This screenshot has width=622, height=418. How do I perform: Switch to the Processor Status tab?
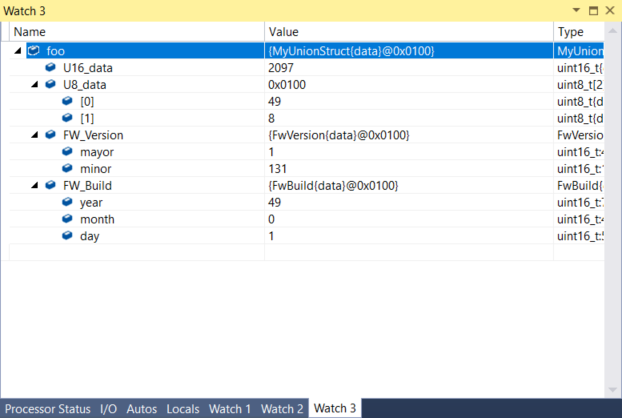(x=48, y=409)
